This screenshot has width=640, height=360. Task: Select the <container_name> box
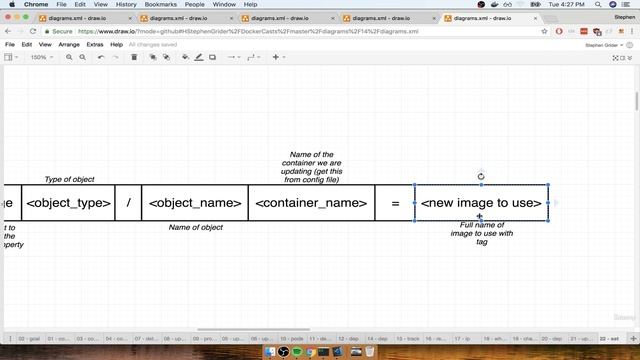click(x=311, y=203)
